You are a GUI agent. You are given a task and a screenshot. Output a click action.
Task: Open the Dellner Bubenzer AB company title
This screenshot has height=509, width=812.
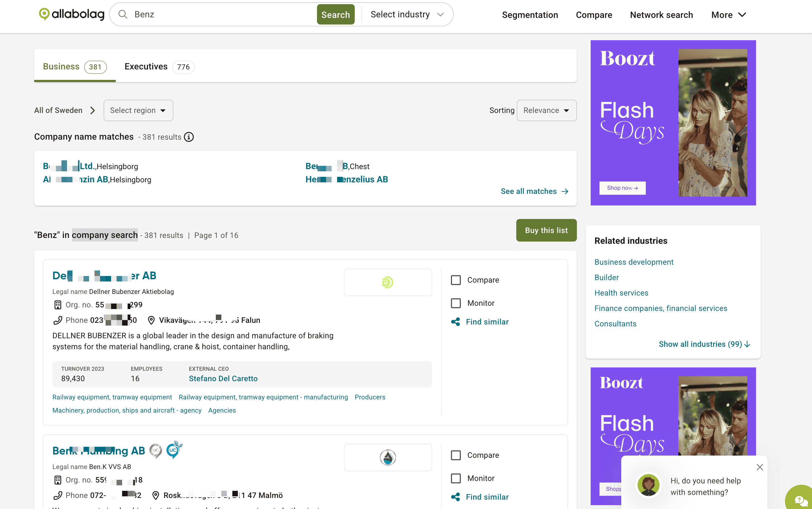[104, 276]
